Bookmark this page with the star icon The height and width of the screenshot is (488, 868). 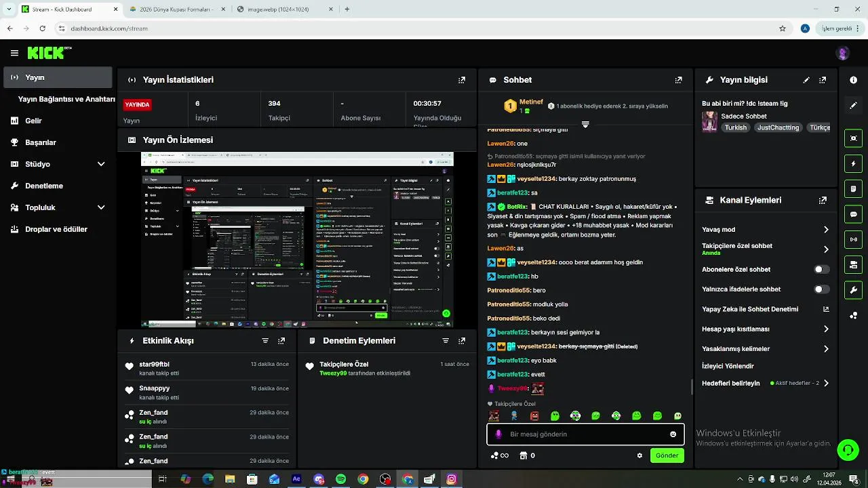point(783,28)
